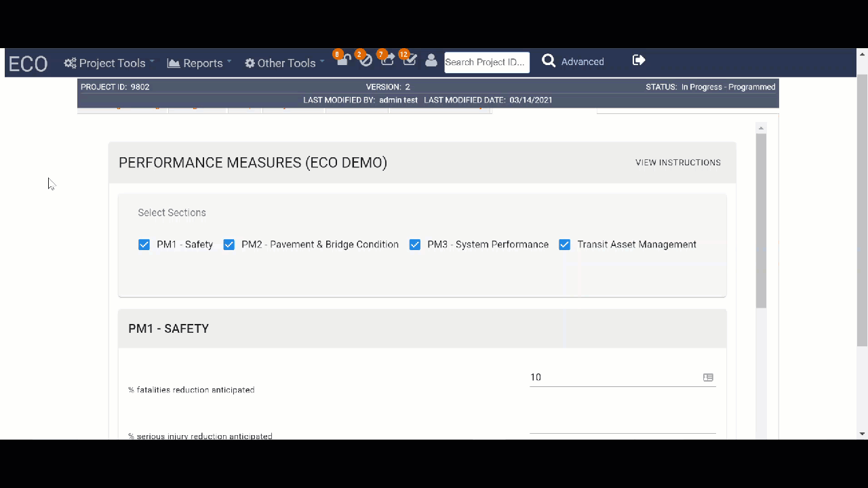Click the inner panel scrollbar thumb
Screen dimensions: 868x488
761,220
